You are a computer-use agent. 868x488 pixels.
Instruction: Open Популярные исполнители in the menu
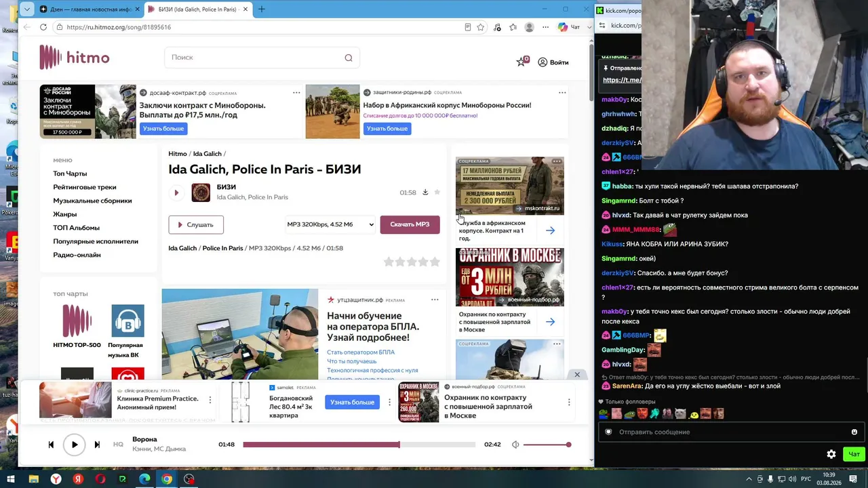click(x=96, y=241)
